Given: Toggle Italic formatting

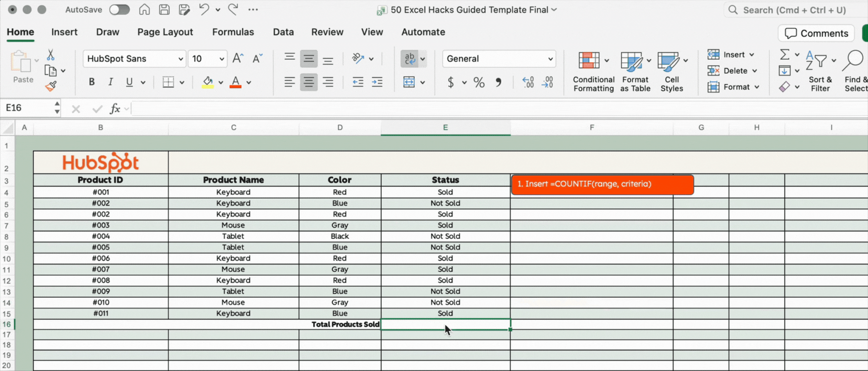Looking at the screenshot, I should tap(111, 83).
